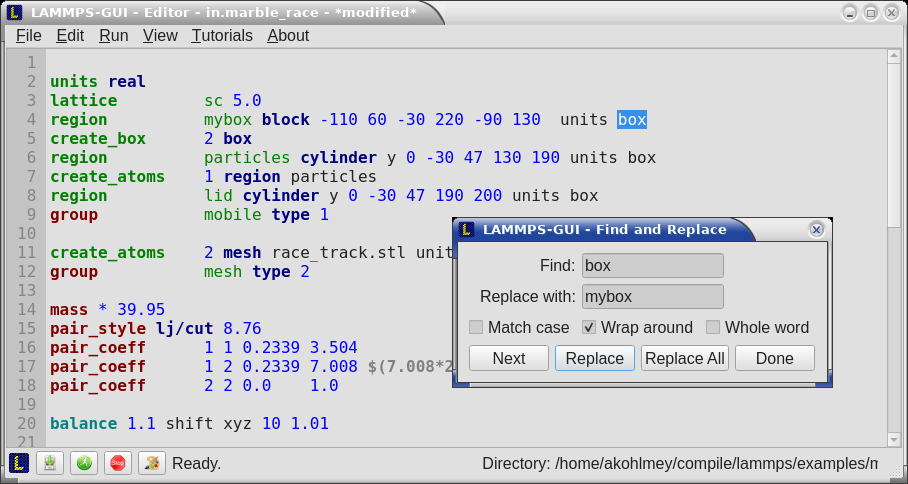Open the Edit menu
Screen dimensions: 908x484
coord(70,36)
